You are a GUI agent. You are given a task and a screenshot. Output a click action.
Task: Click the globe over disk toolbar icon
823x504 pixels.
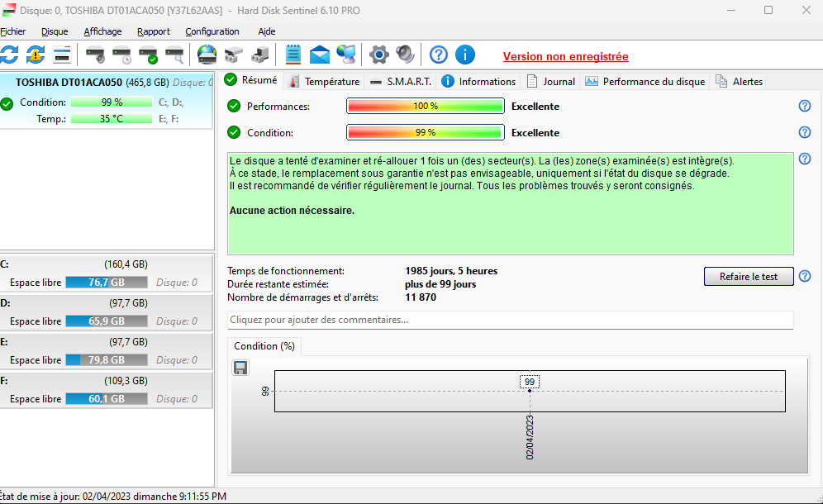[x=207, y=55]
